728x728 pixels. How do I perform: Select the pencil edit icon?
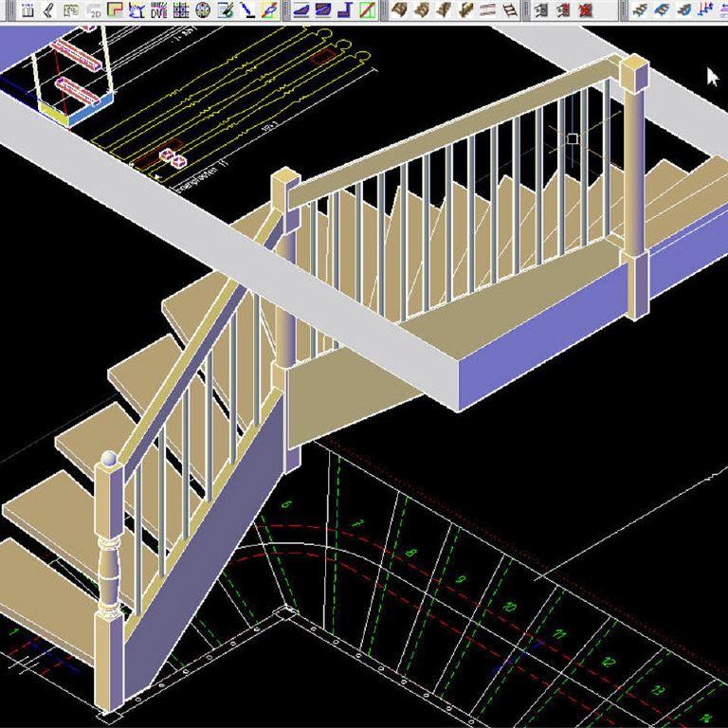coord(225,10)
